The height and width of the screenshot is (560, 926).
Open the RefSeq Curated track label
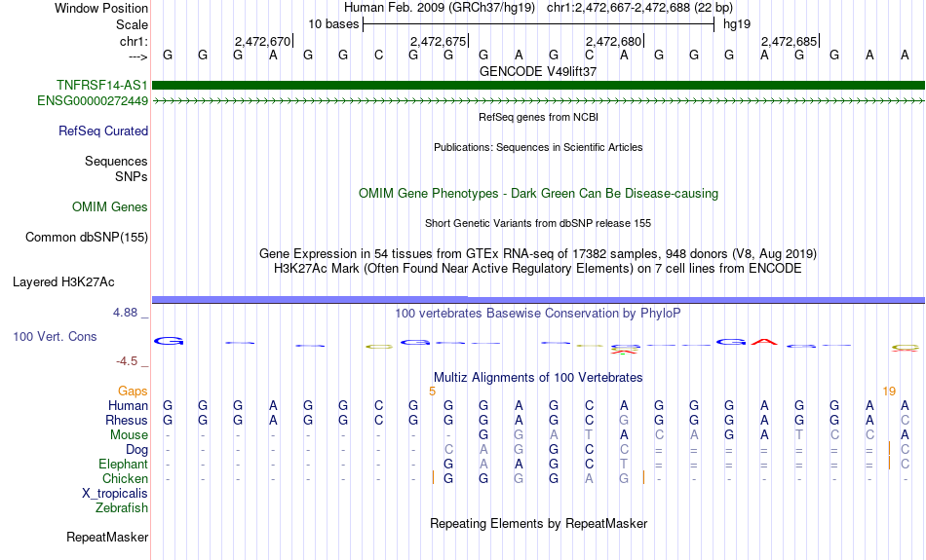pyautogui.click(x=103, y=131)
